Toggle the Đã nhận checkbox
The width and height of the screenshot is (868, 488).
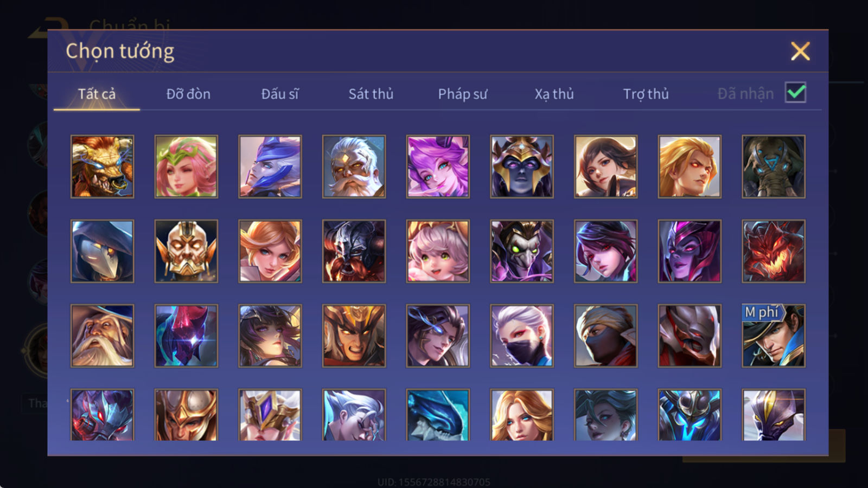[x=795, y=93]
